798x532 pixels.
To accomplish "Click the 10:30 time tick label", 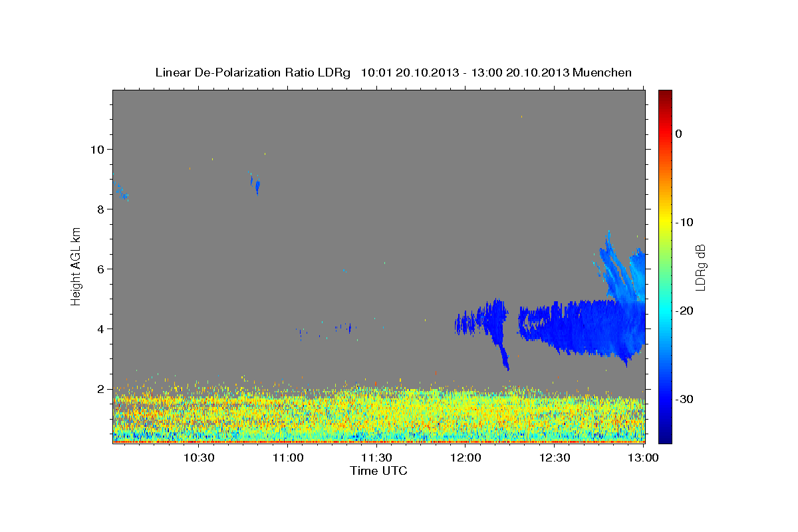I will [x=199, y=458].
